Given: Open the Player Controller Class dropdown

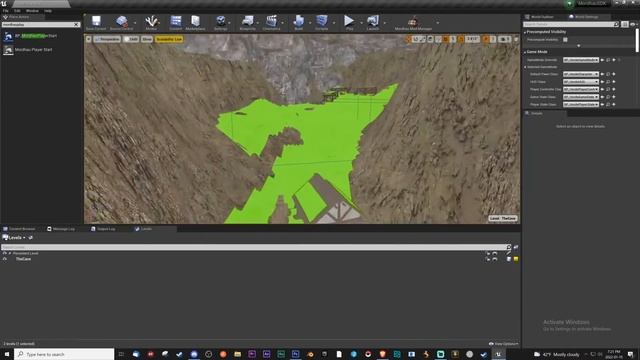Looking at the screenshot, I should tap(581, 89).
